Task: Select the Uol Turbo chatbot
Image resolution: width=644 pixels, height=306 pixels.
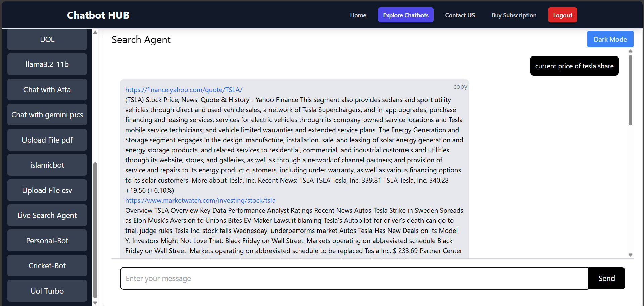Action: [47, 291]
